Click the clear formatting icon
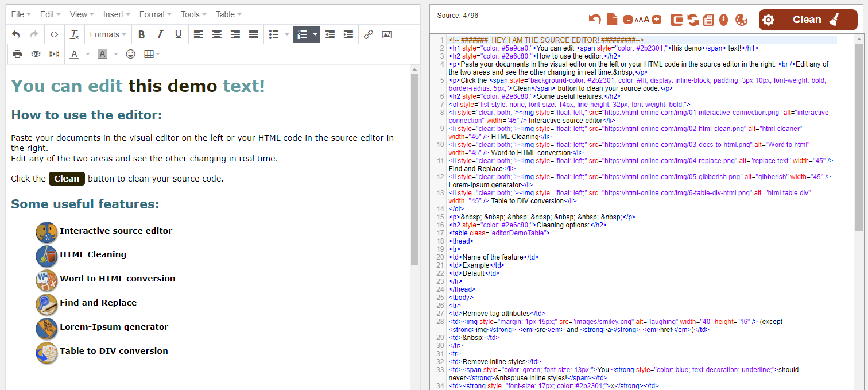Viewport: 868px width, 390px height. pyautogui.click(x=74, y=34)
